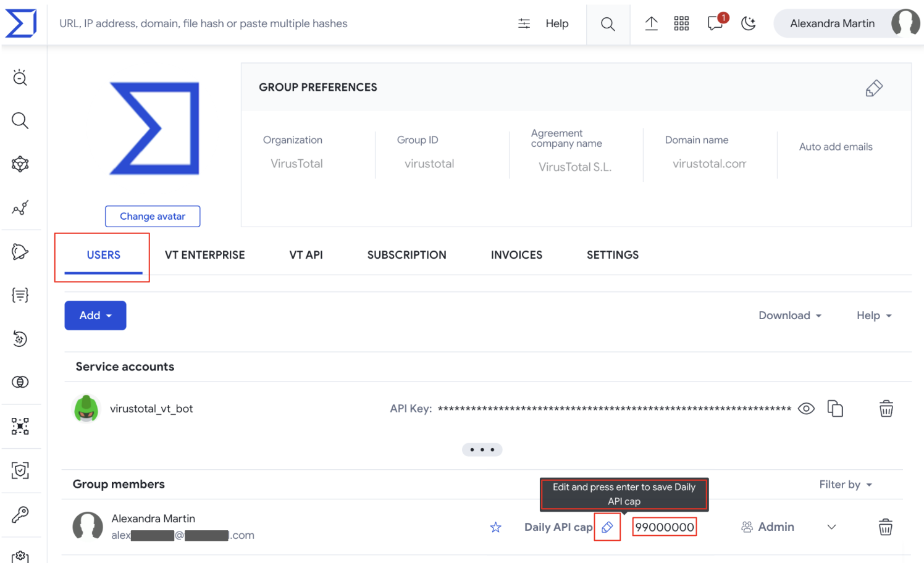Delete Alexandra Martin from group
This screenshot has width=924, height=563.
point(886,527)
